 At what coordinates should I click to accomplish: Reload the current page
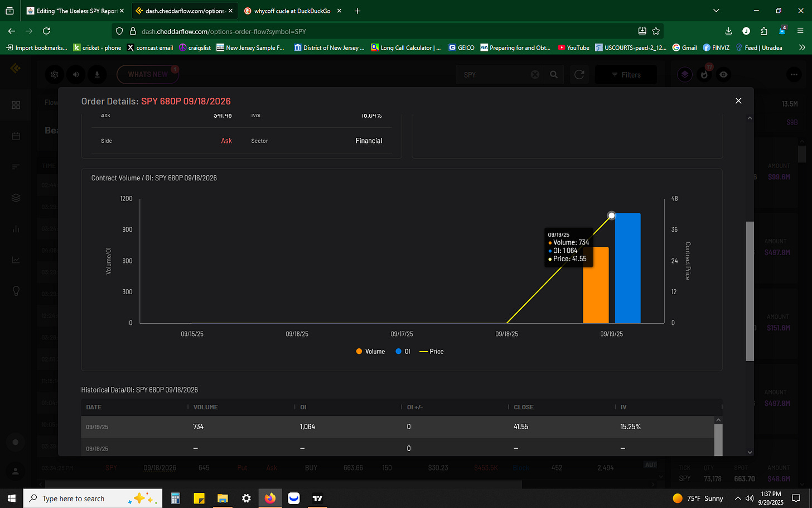[46, 31]
